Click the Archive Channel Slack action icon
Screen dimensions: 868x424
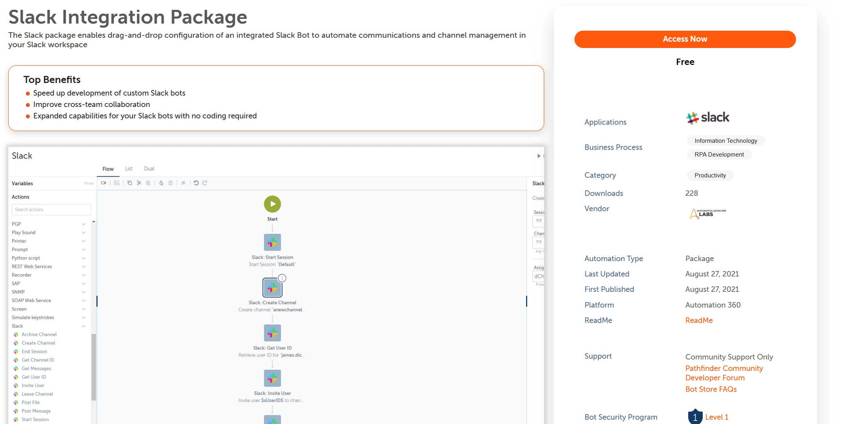click(x=16, y=335)
